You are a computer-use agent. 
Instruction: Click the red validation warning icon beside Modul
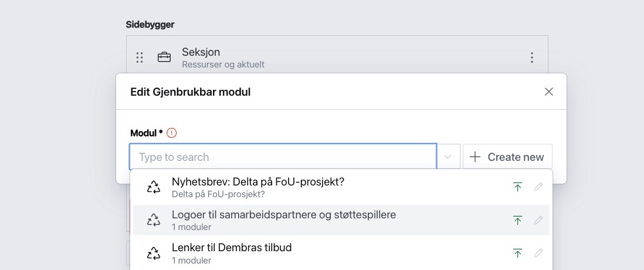point(172,133)
